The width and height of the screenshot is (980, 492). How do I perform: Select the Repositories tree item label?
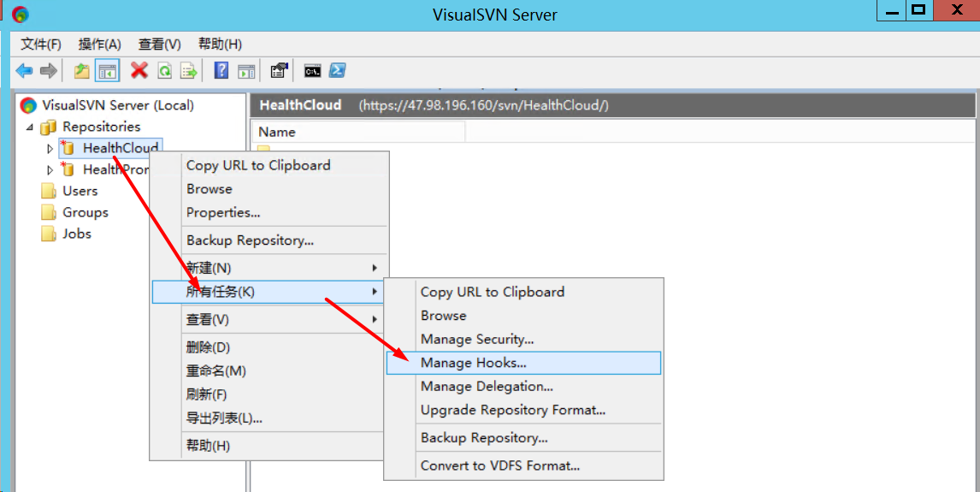click(x=101, y=127)
